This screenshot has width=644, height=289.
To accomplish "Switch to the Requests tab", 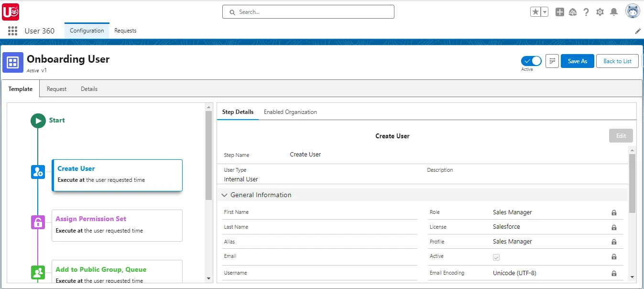I will (x=125, y=31).
